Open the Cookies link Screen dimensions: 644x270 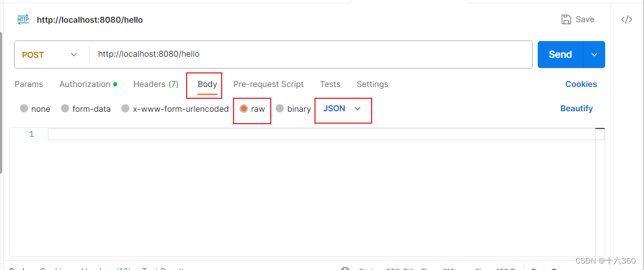(x=581, y=84)
